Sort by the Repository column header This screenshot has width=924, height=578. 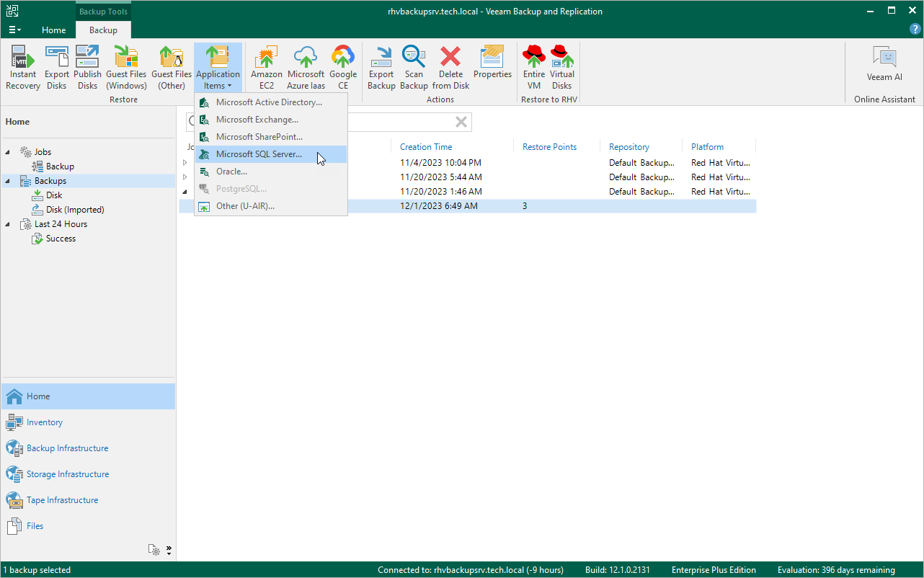pos(629,147)
